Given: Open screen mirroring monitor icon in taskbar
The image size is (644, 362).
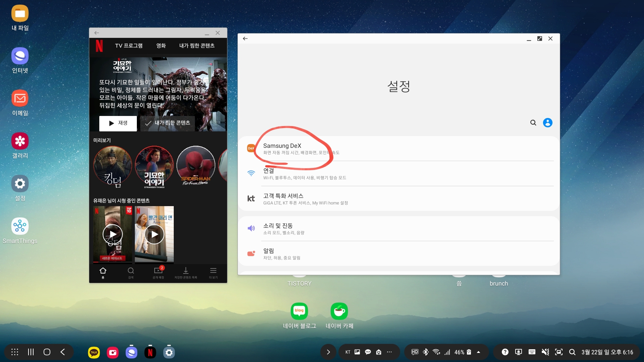Looking at the screenshot, I should (519, 352).
